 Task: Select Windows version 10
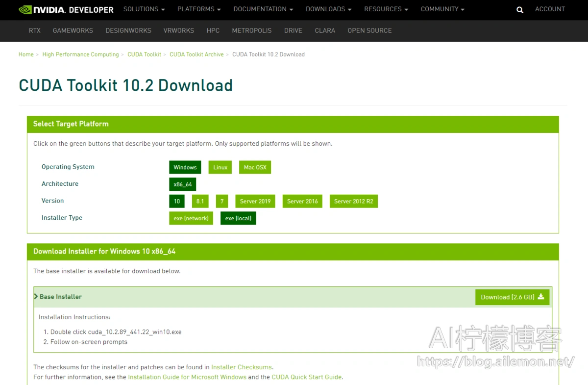[x=177, y=201]
